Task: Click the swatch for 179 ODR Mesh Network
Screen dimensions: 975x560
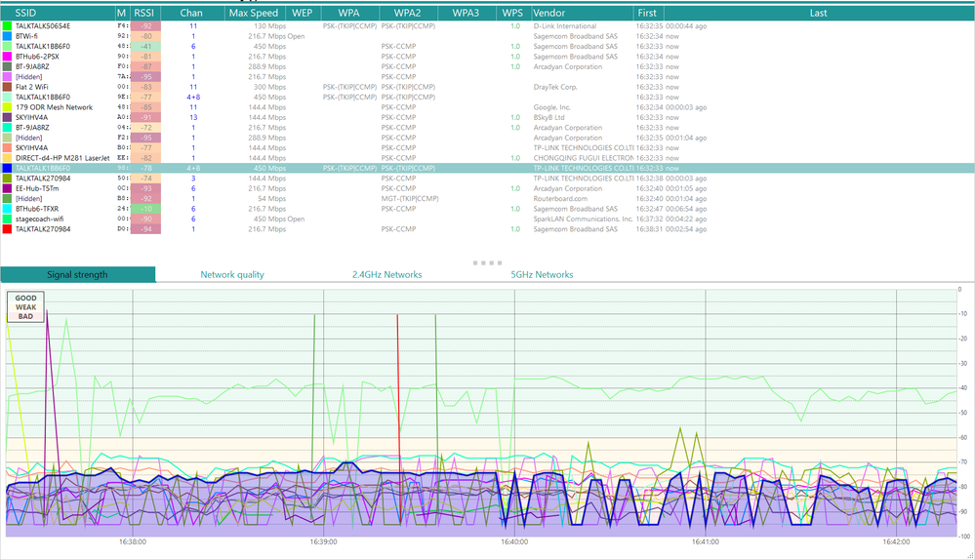Action: point(7,107)
